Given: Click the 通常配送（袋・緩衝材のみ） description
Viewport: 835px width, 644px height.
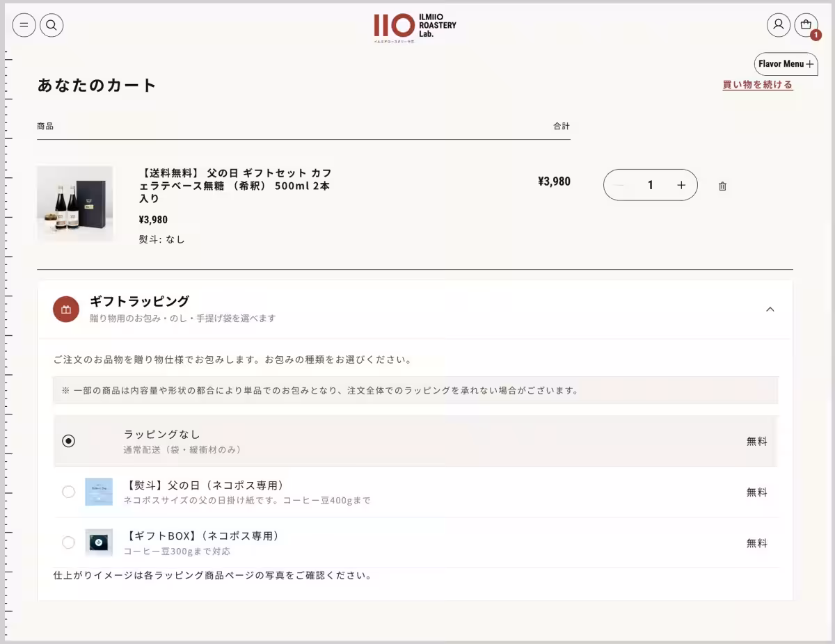Looking at the screenshot, I should [x=183, y=450].
